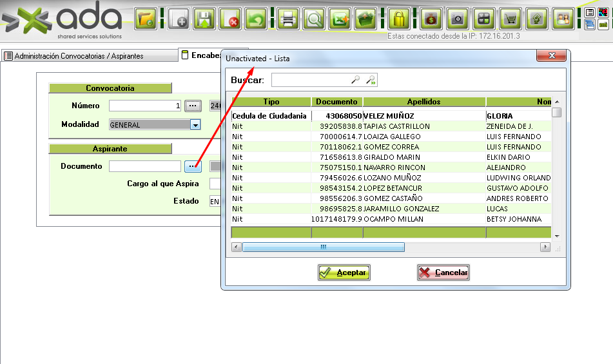
Task: Click the Excel export toolbar icon
Action: (340, 19)
